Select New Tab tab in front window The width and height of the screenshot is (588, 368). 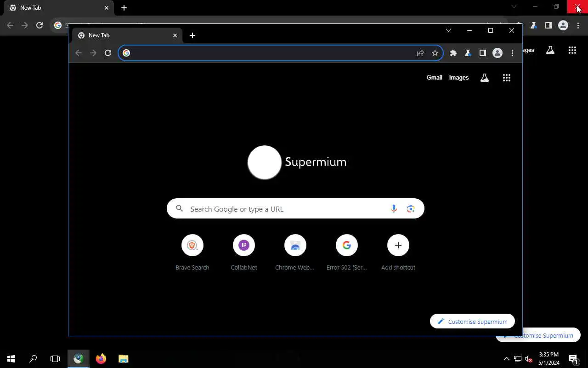pyautogui.click(x=127, y=35)
